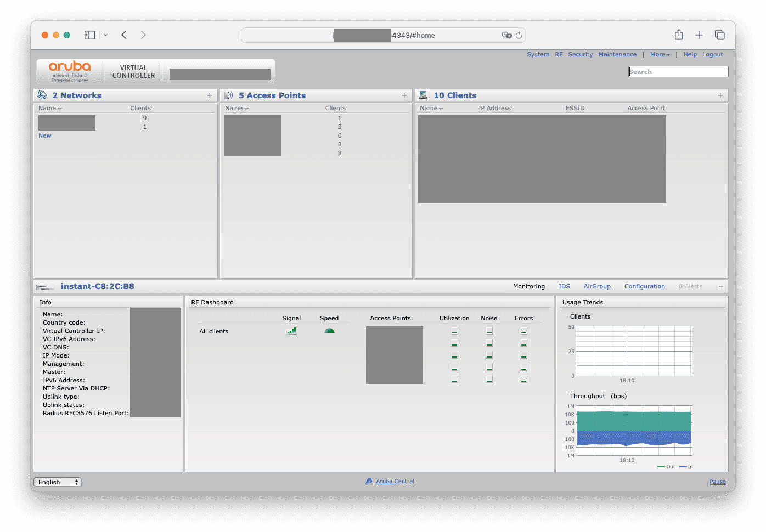Open the Aruba Central link
The image size is (766, 532).
pos(395,482)
